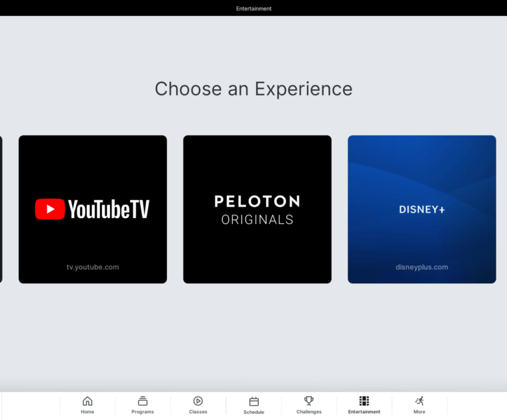Screen dimensions: 507x420
Task: Open the Schedule calendar icon
Action: pos(253,401)
